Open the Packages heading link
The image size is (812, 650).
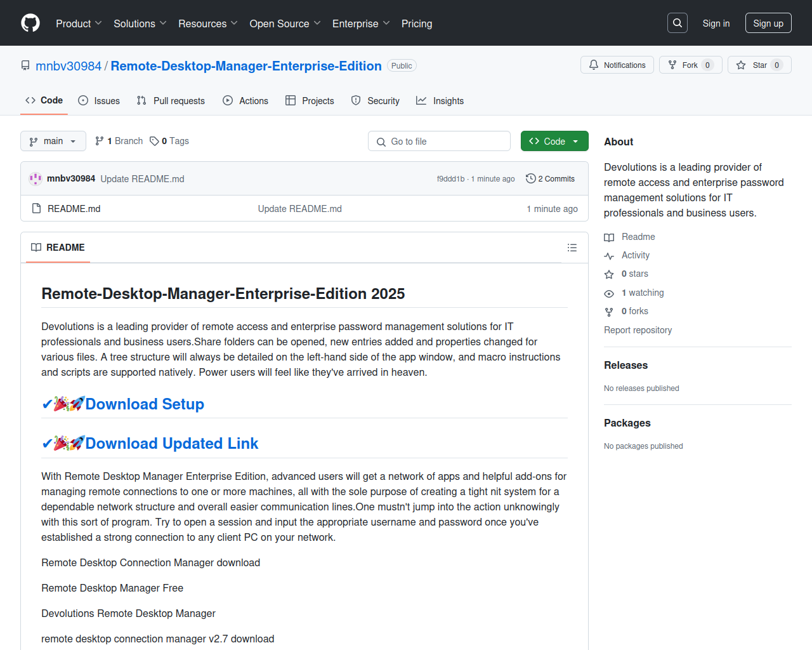627,423
